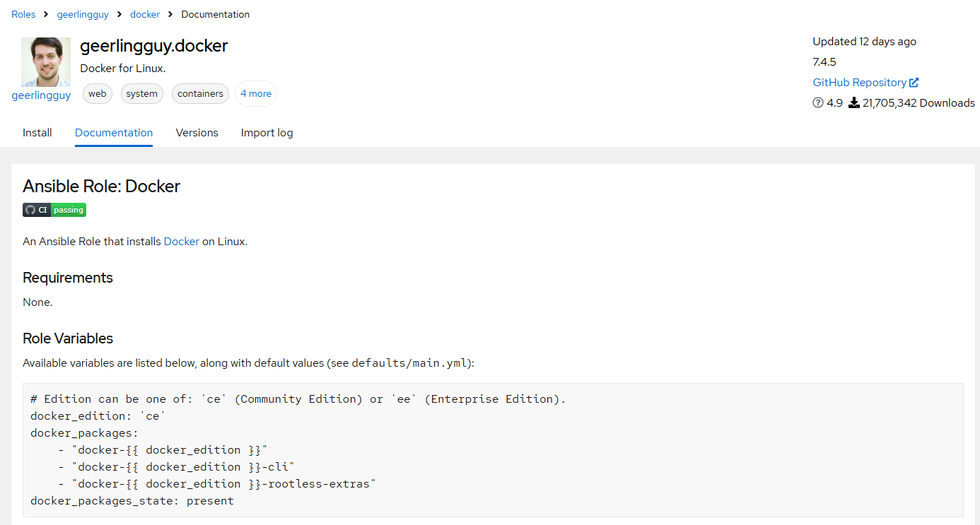Open docker breadcrumb link
The width and height of the screenshot is (980, 525).
pos(145,14)
